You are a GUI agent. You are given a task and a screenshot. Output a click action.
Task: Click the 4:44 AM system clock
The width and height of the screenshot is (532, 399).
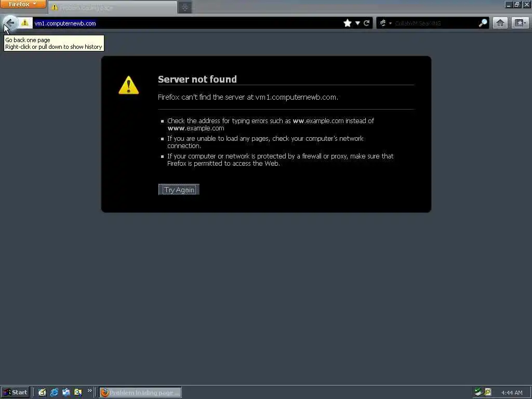(512, 393)
